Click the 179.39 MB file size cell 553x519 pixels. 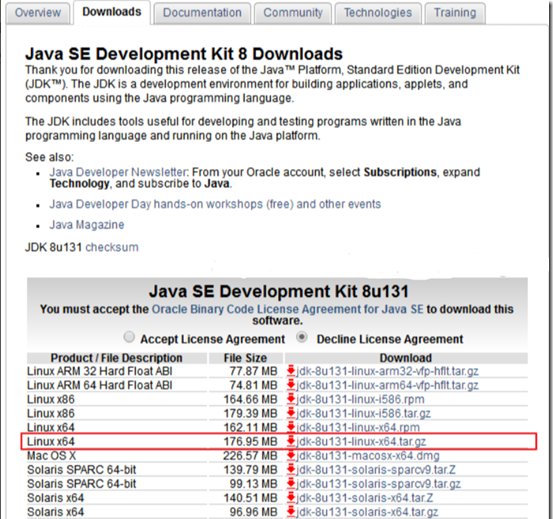(250, 413)
